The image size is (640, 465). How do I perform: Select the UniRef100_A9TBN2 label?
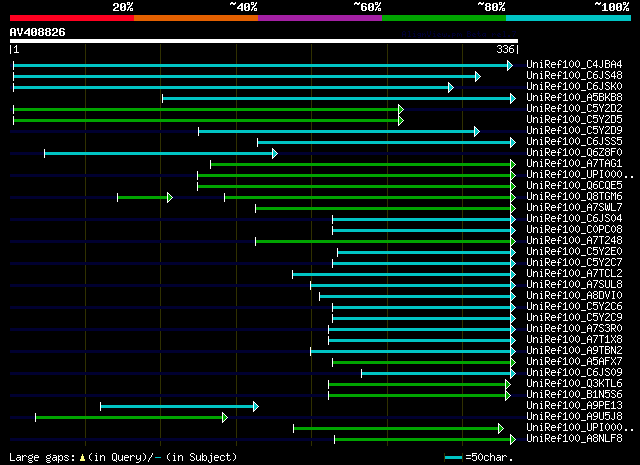574,351
